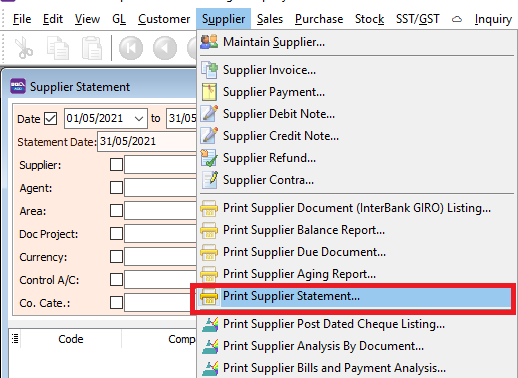Choose Print Supplier Due Document entry
The image size is (518, 378).
[x=356, y=252]
